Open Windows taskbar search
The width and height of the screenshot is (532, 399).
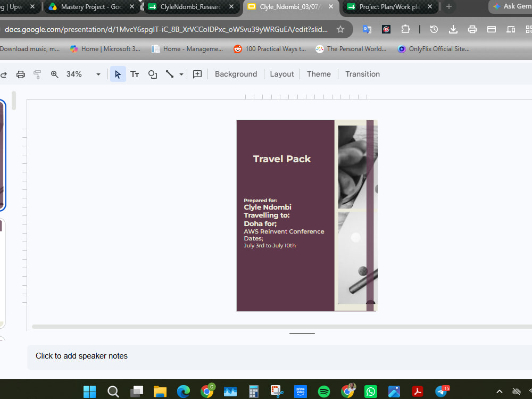[x=113, y=392]
